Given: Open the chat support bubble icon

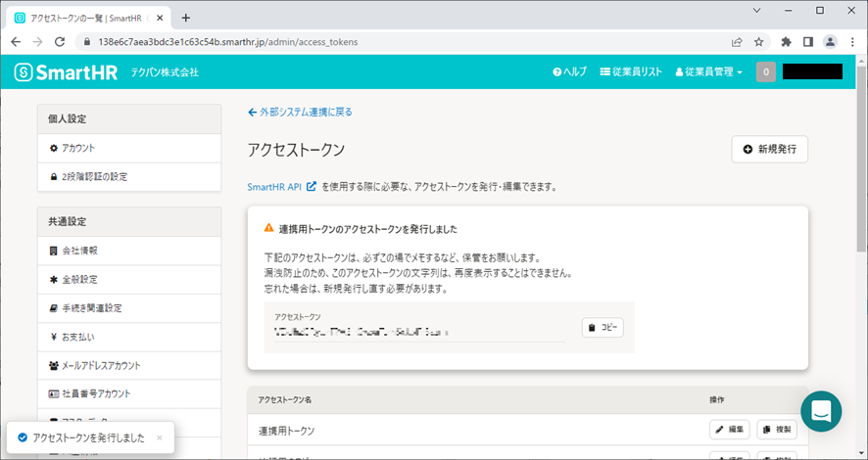Looking at the screenshot, I should (x=821, y=411).
